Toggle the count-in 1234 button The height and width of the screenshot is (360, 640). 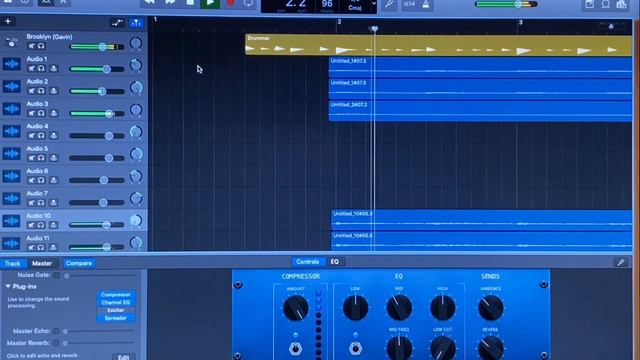[x=409, y=4]
